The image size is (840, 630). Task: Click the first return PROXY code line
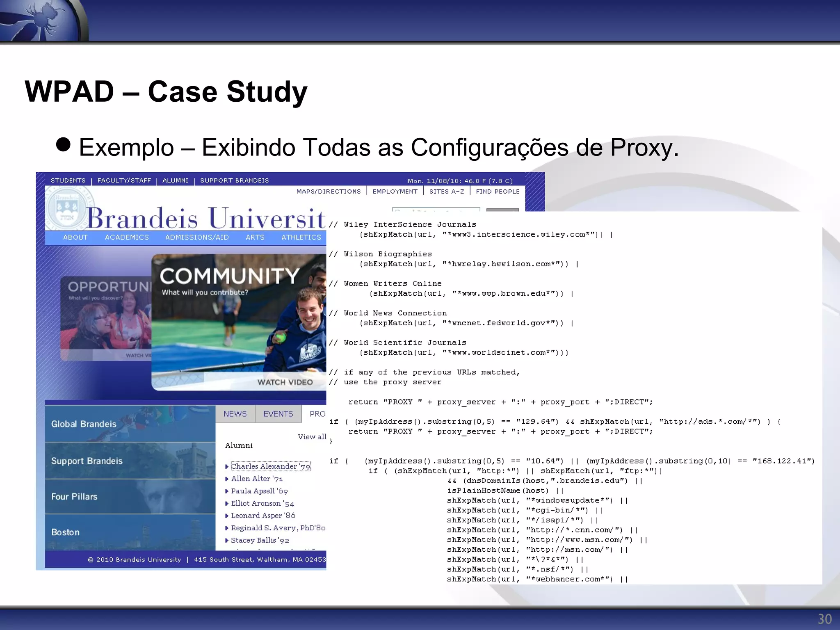pyautogui.click(x=500, y=402)
